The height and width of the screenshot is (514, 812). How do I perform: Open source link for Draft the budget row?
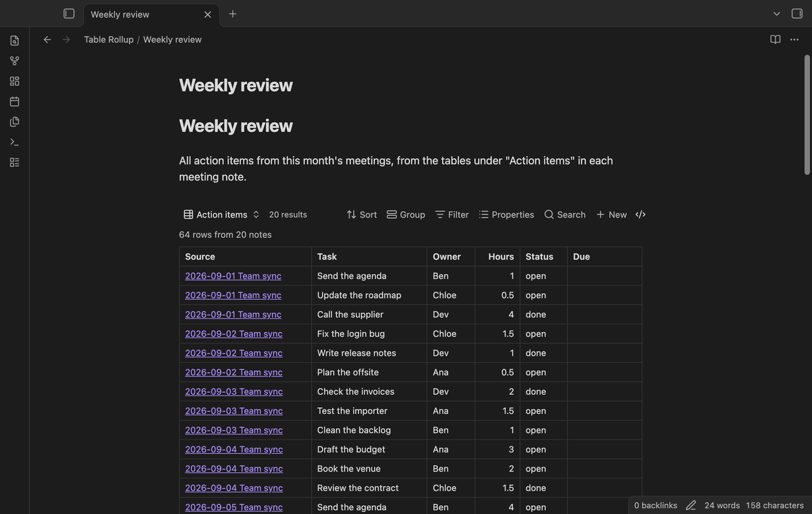234,449
